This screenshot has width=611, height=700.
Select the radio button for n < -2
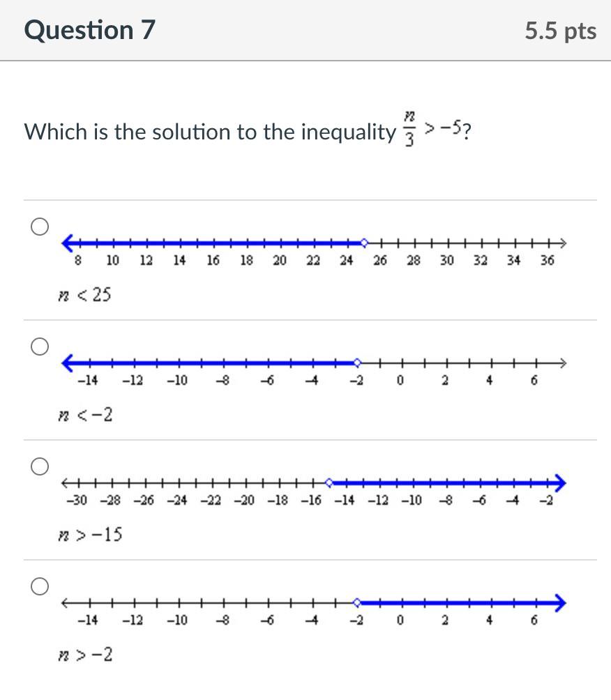tap(40, 347)
